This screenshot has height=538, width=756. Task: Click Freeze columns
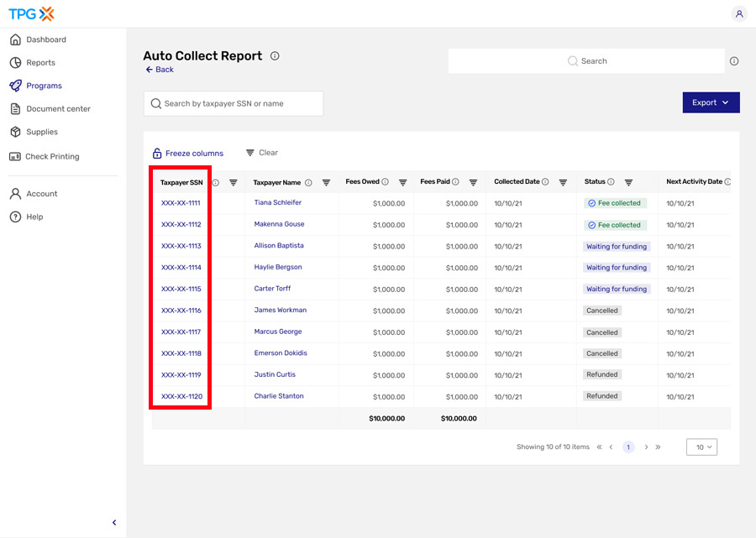tap(188, 153)
